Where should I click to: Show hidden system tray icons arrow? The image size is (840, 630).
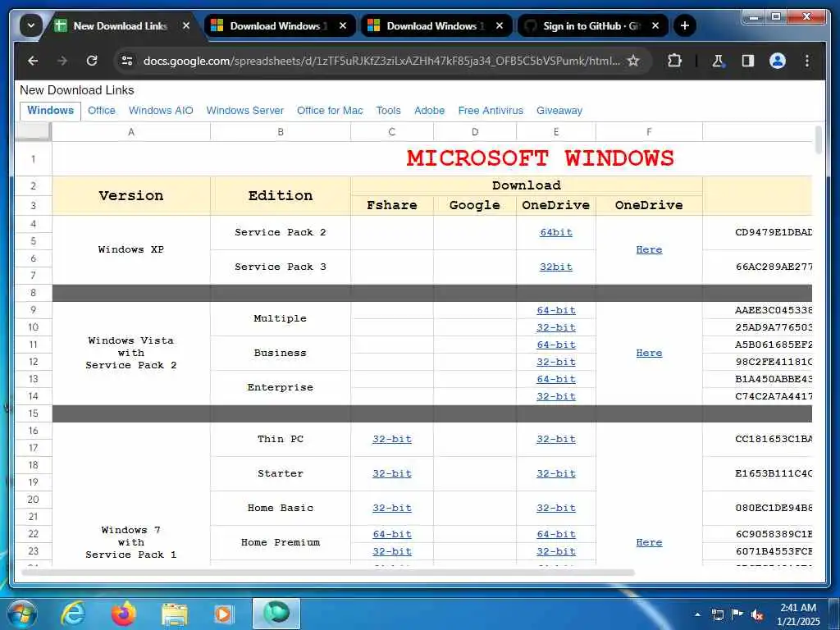[697, 614]
